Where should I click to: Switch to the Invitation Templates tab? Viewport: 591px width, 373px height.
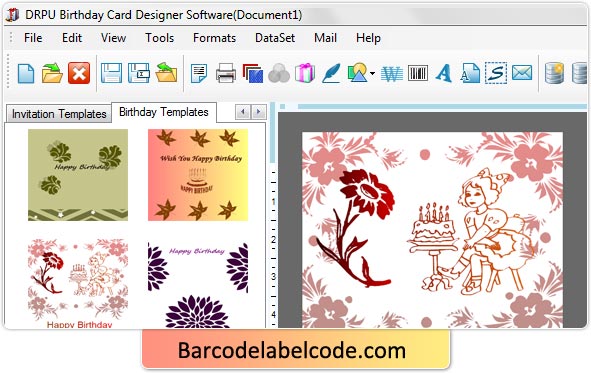click(x=59, y=113)
